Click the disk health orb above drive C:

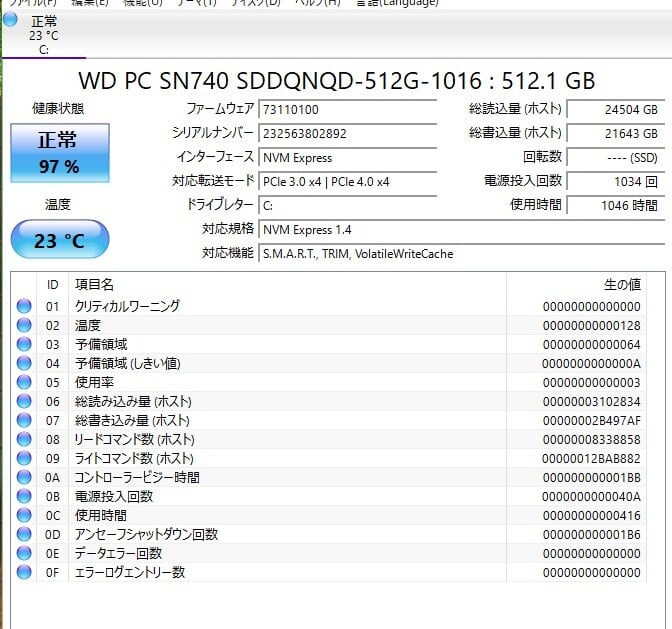pos(9,20)
